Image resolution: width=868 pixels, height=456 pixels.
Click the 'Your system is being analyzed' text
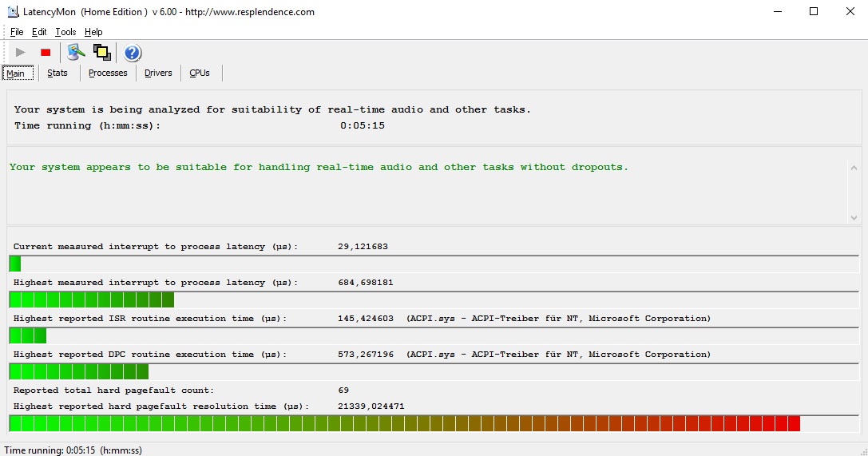tap(272, 109)
